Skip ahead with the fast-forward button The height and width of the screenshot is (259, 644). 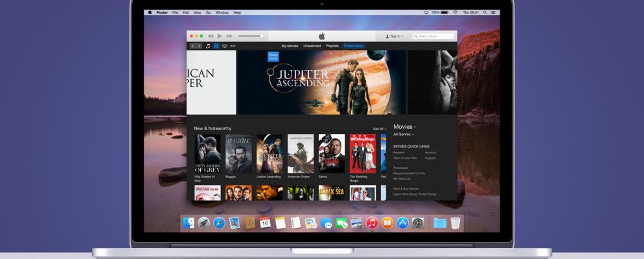click(x=229, y=36)
